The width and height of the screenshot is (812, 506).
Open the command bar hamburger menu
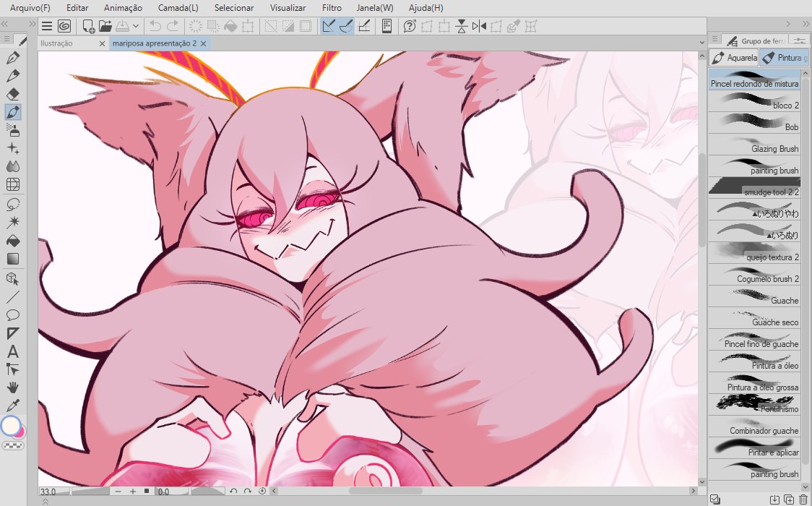pyautogui.click(x=47, y=26)
